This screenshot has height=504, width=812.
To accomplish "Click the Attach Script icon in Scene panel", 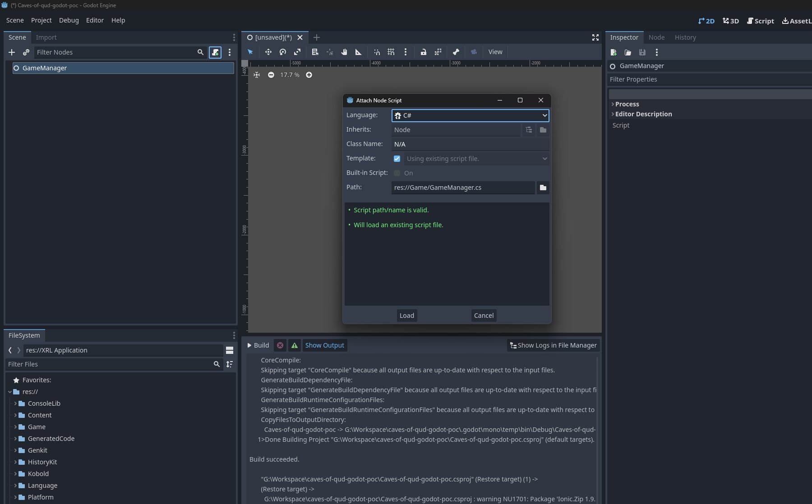I will pos(215,52).
